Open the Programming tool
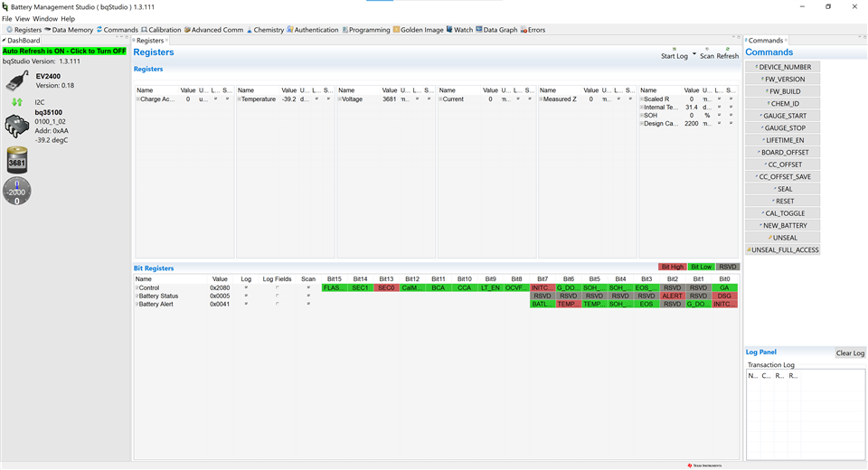 pyautogui.click(x=365, y=30)
